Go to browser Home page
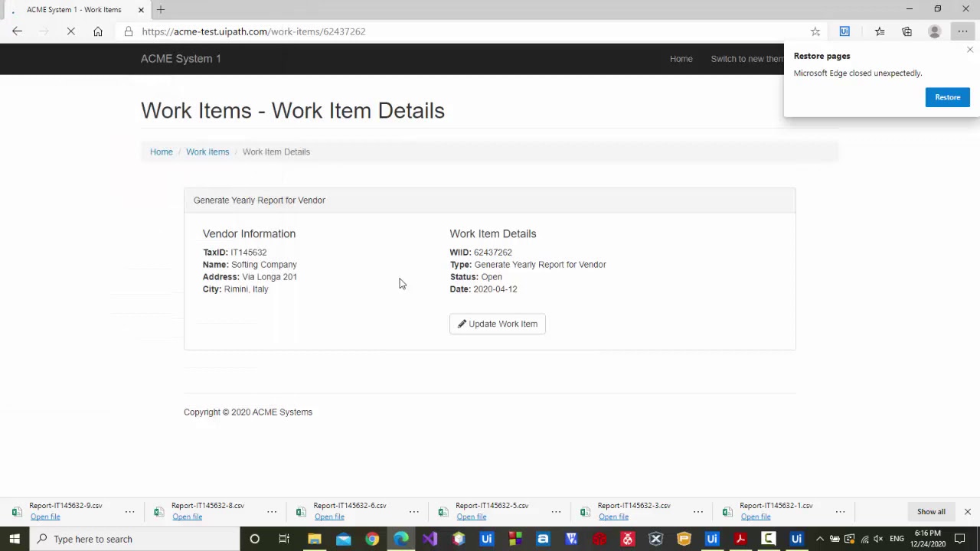 point(98,31)
